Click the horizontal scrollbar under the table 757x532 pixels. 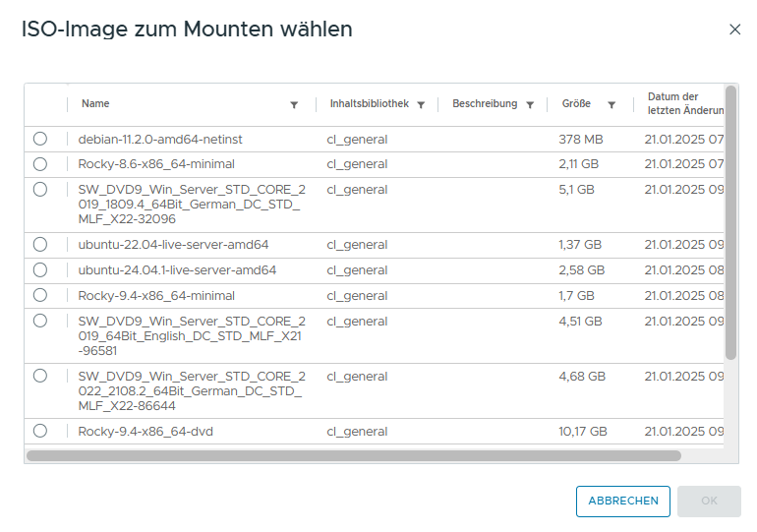coord(354,455)
